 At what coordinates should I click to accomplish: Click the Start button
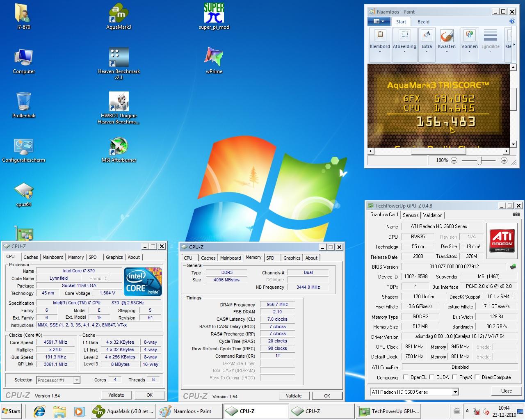(x=11, y=411)
